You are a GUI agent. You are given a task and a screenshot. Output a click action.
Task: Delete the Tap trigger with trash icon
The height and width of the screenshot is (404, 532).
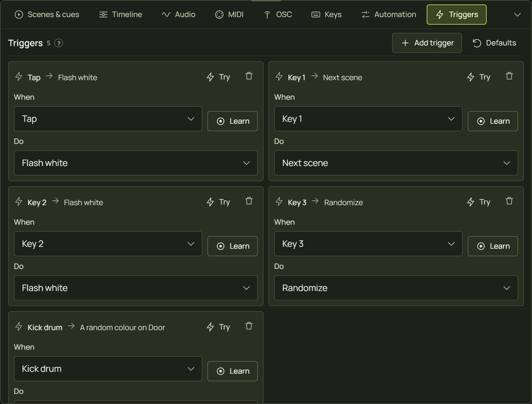pos(249,76)
